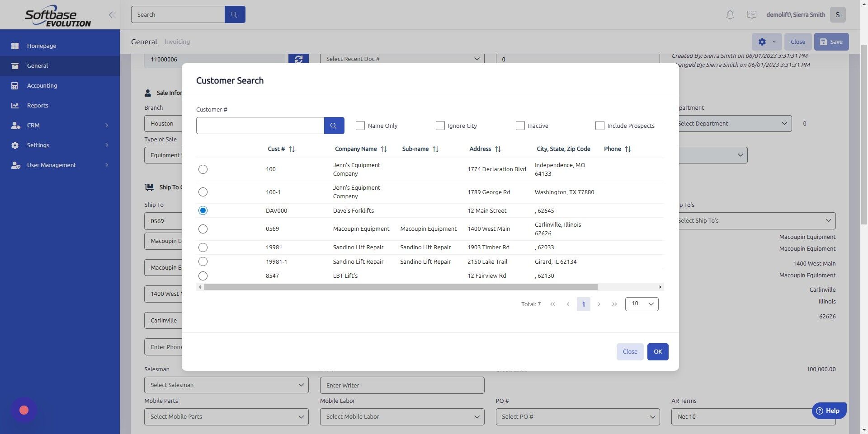Select radio for customer 100-1
868x434 pixels.
tap(203, 192)
